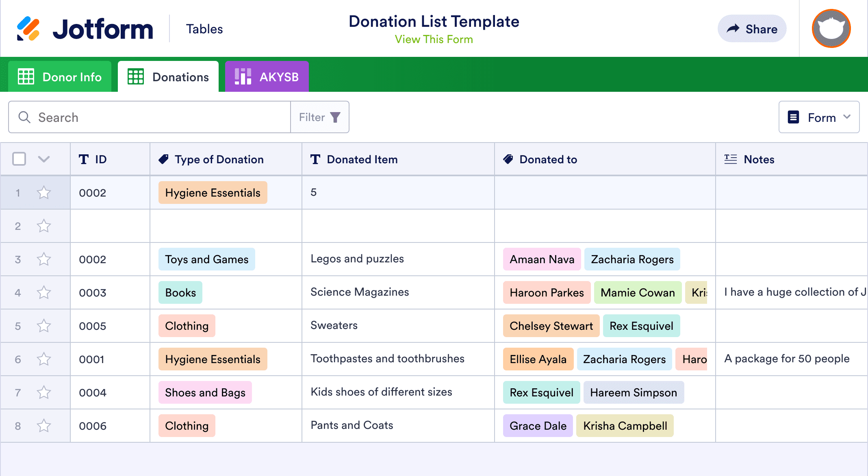Viewport: 868px width, 476px height.
Task: Click the Shoes and Bags tag
Action: click(x=205, y=392)
